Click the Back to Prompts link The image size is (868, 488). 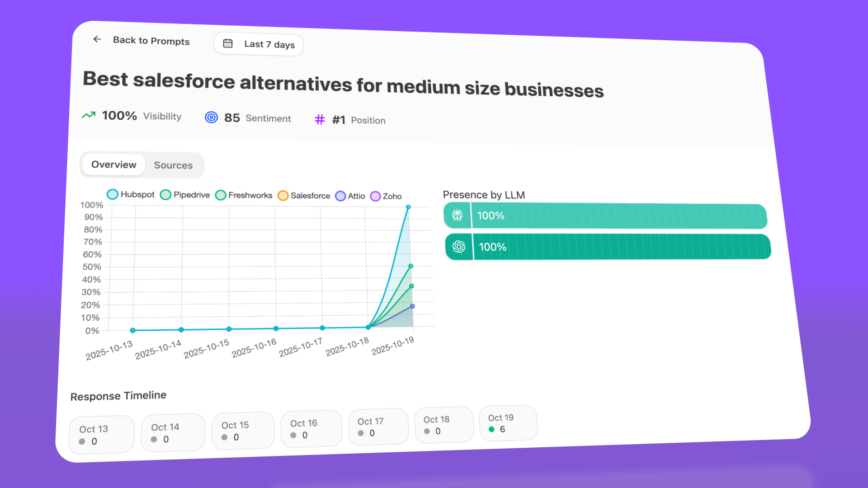coord(151,41)
